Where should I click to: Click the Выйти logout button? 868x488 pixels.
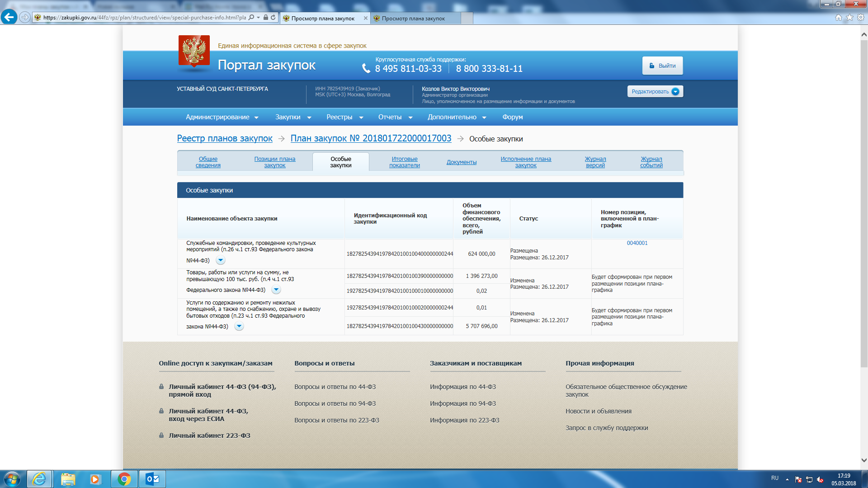point(662,66)
